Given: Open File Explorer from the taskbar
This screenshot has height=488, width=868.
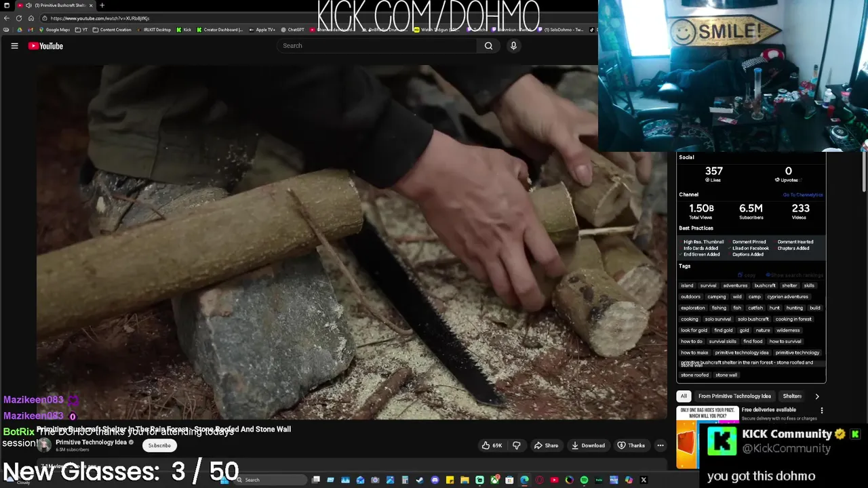Looking at the screenshot, I should click(465, 480).
